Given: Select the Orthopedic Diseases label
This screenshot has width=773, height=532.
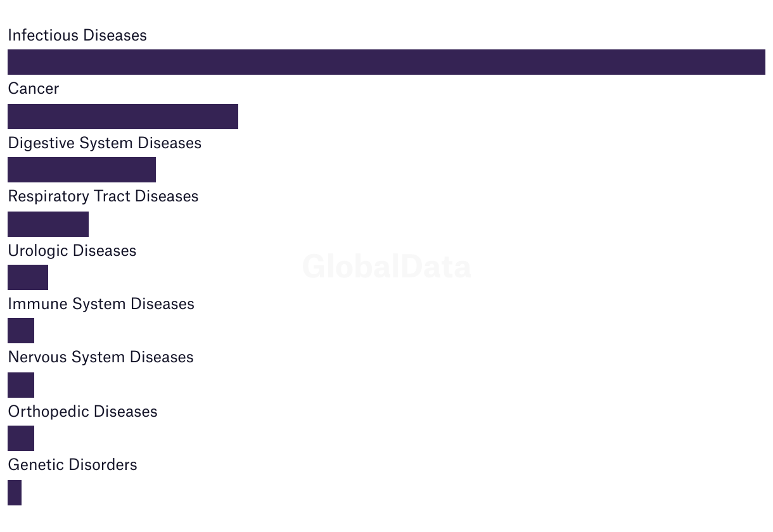Looking at the screenshot, I should coord(83,412).
